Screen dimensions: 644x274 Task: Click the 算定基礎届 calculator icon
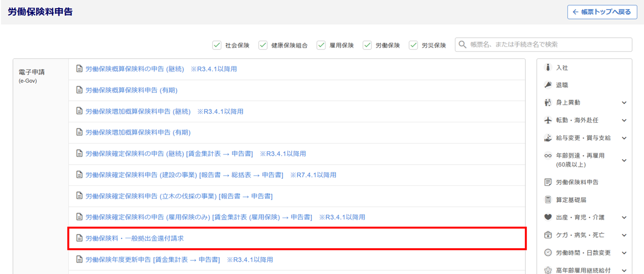point(548,200)
